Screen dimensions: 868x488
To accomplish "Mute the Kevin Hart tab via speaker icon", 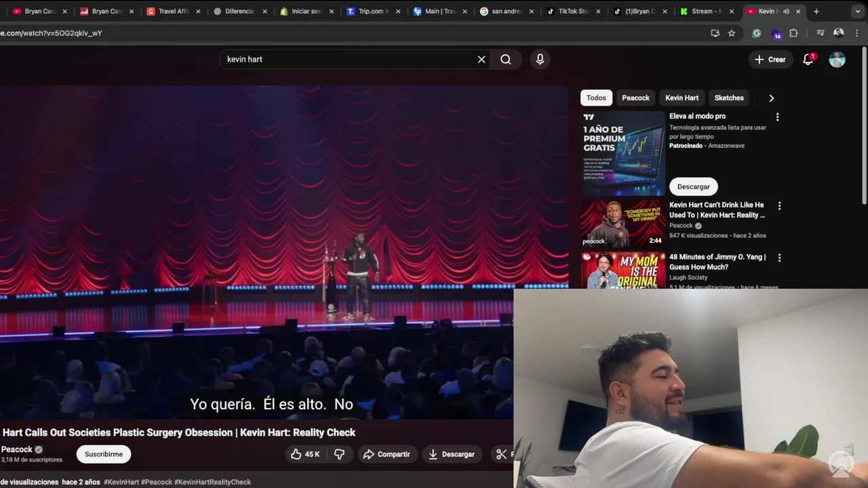I will (786, 12).
